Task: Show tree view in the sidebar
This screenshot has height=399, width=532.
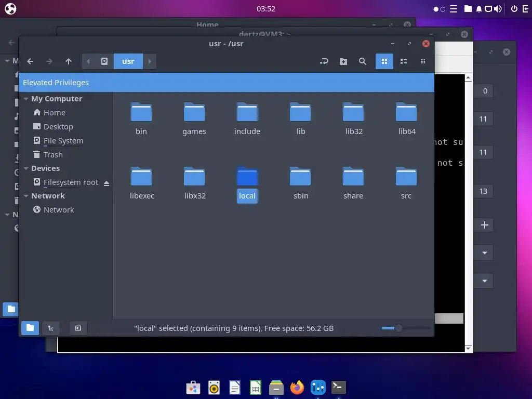Action: click(x=50, y=328)
